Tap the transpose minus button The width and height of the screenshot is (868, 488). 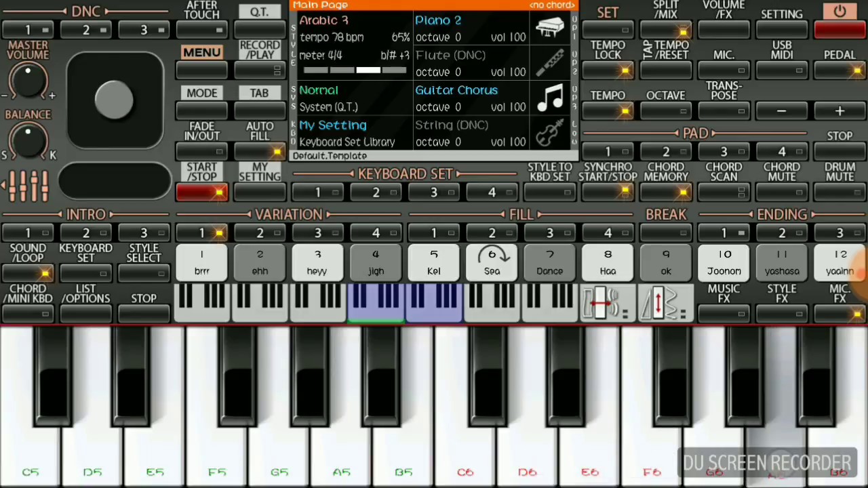(x=781, y=110)
